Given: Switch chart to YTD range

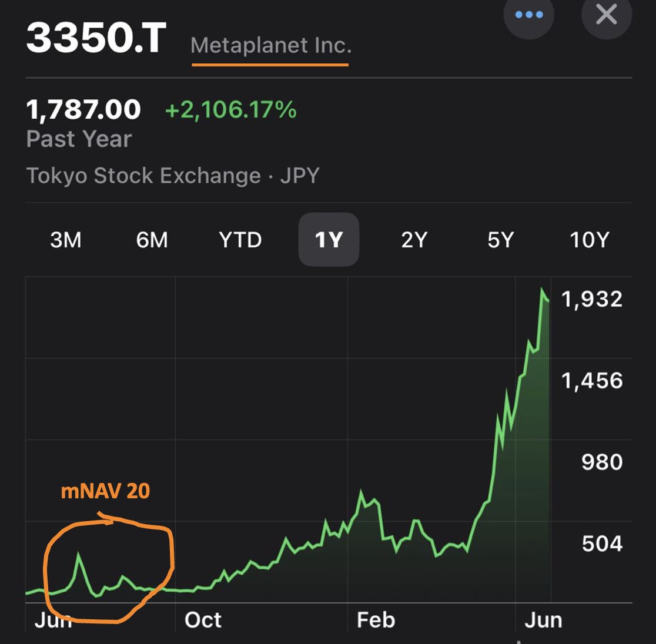Looking at the screenshot, I should coord(240,240).
